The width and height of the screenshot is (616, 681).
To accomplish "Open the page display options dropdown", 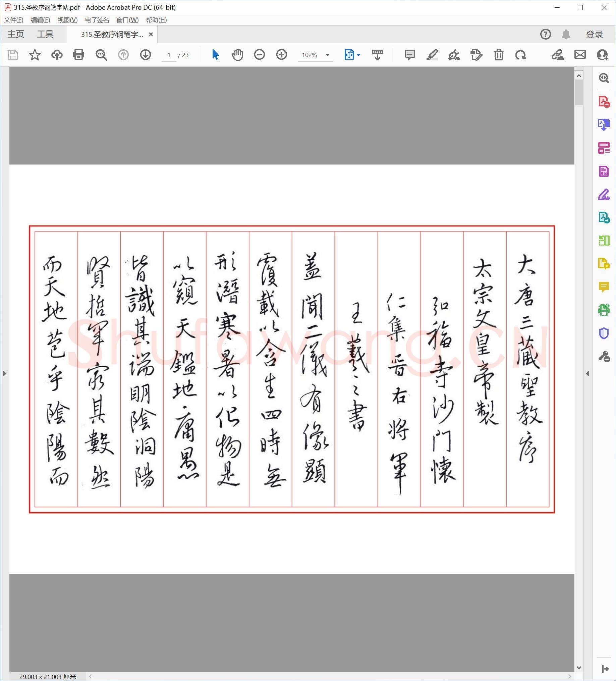I will point(358,55).
